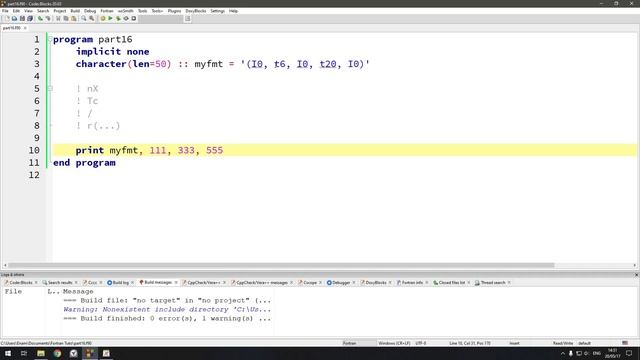Screen dimensions: 640x360
Task: Switch to the Debugger log tab
Action: pos(341,282)
